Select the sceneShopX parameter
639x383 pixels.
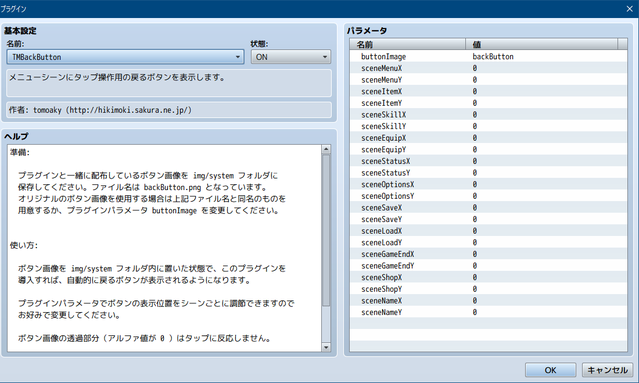[x=381, y=277]
